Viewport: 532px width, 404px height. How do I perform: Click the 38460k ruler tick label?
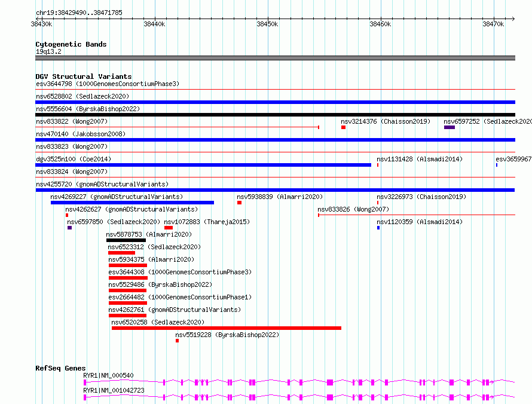click(x=380, y=24)
